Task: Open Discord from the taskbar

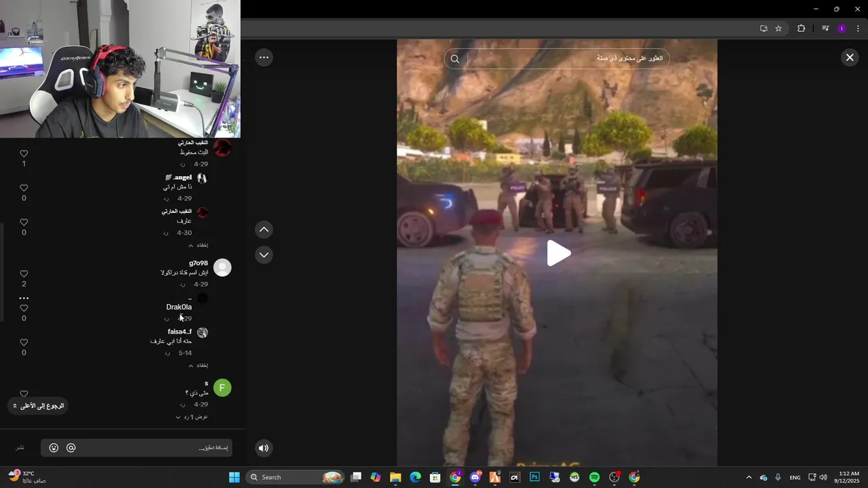Action: 475,477
